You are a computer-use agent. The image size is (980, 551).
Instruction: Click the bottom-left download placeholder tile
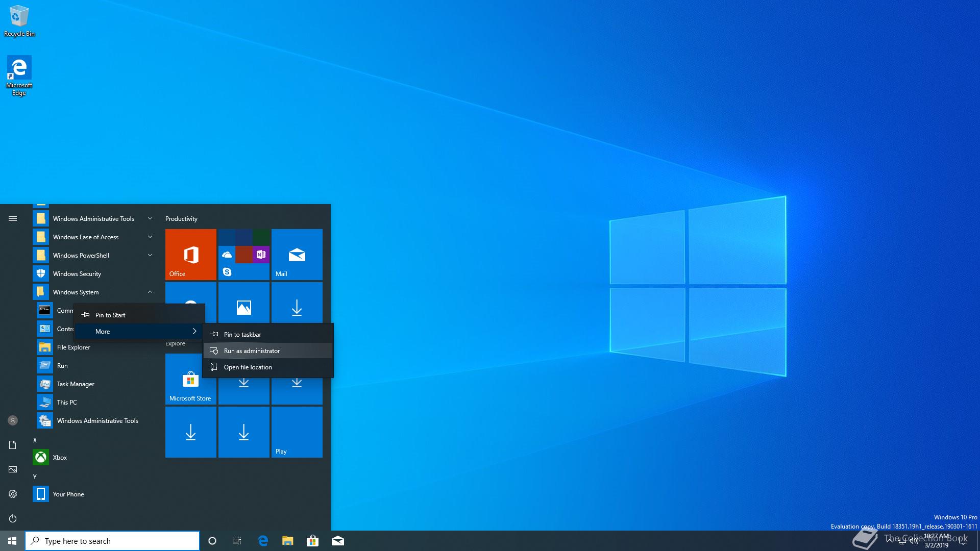191,432
